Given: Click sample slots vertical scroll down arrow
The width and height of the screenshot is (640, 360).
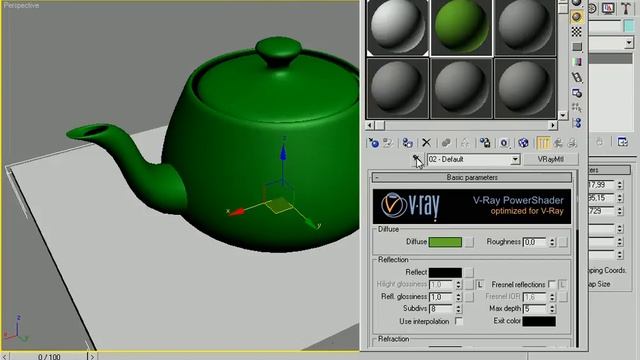Looking at the screenshot, I should 562,116.
